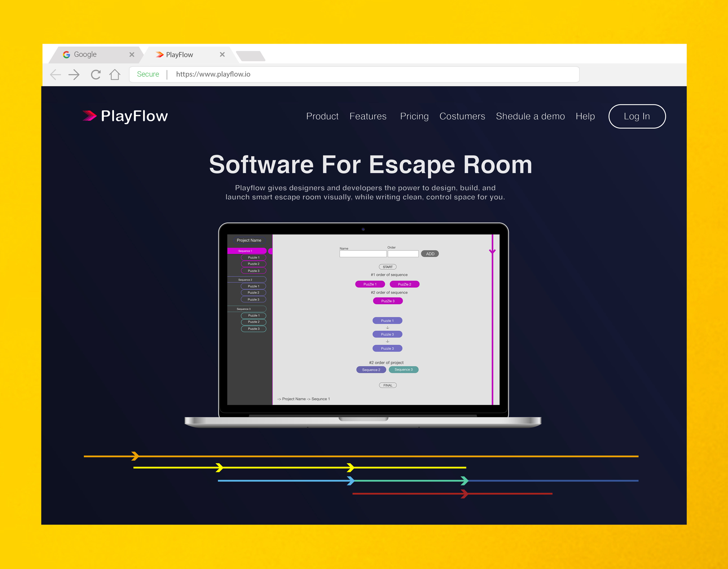The image size is (728, 569).
Task: Select Puzzle 1 under Sequence 2 in the sidebar
Action: (254, 286)
